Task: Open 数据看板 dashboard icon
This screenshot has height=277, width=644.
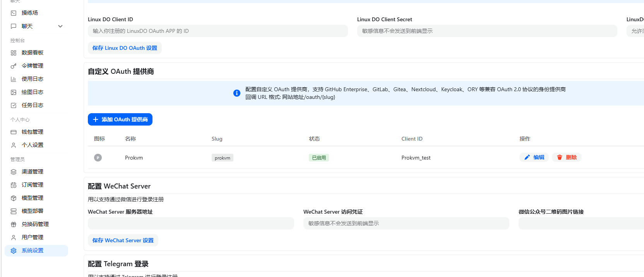Action: (14, 53)
